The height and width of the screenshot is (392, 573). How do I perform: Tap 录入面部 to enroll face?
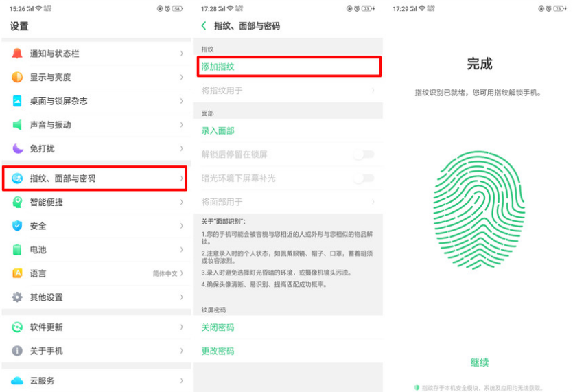pyautogui.click(x=288, y=130)
